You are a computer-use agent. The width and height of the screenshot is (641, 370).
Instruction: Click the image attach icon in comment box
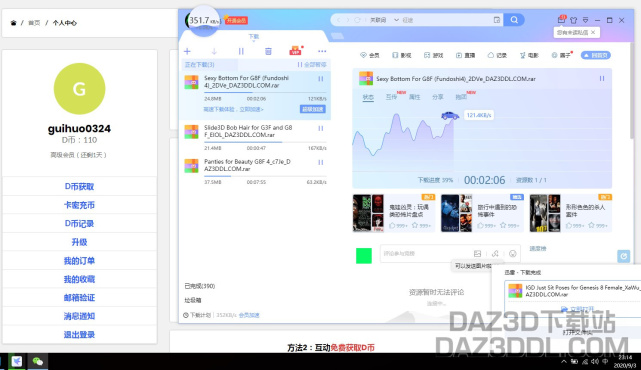click(477, 253)
